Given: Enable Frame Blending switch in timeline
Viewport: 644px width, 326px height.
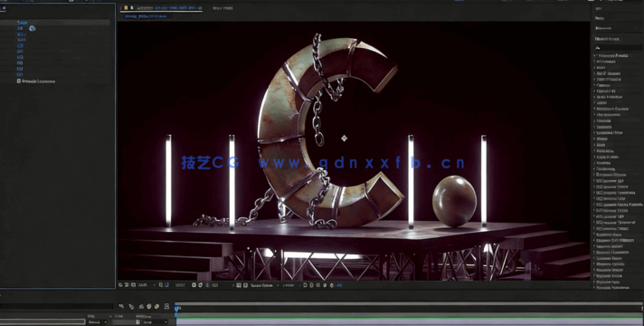Looking at the screenshot, I should point(149,306).
